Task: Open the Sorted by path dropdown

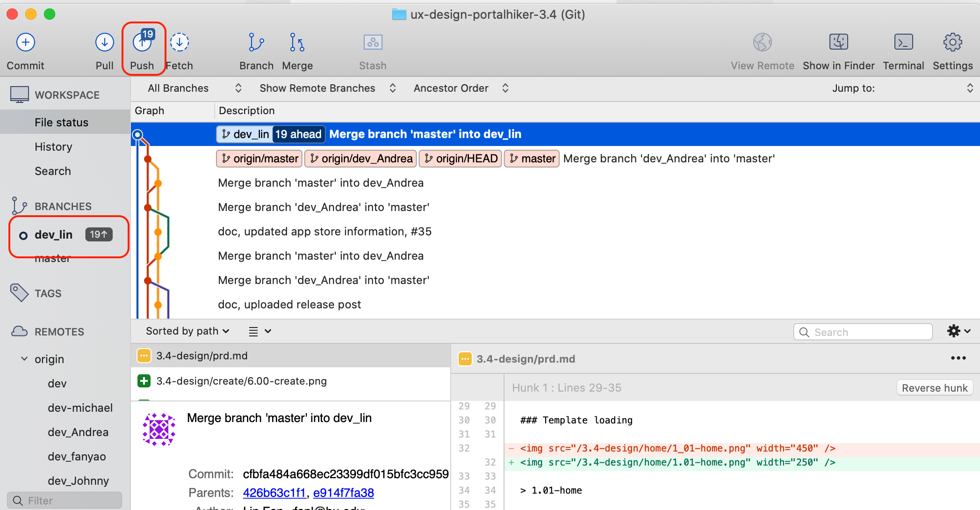Action: click(187, 331)
